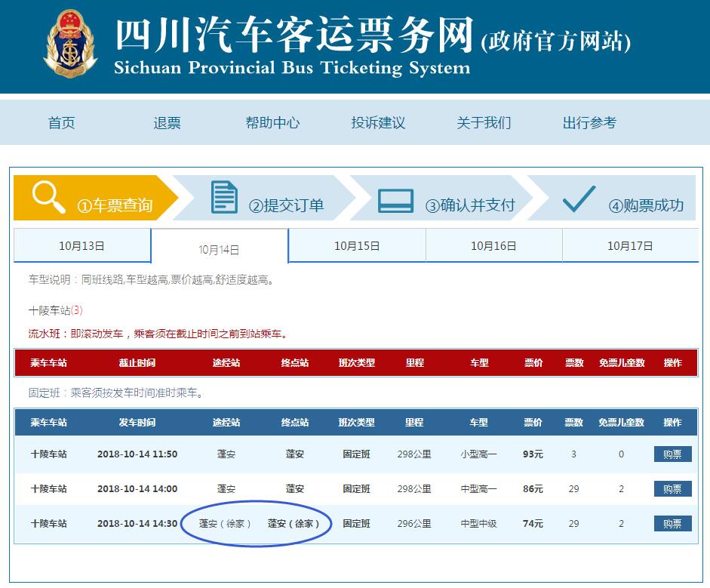Click the purchase success checkmark icon
The height and width of the screenshot is (588, 710).
[579, 199]
